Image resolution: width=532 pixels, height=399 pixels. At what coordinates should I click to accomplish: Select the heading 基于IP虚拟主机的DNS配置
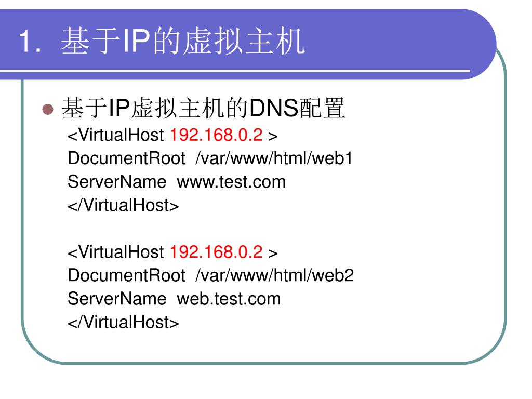pyautogui.click(x=203, y=108)
